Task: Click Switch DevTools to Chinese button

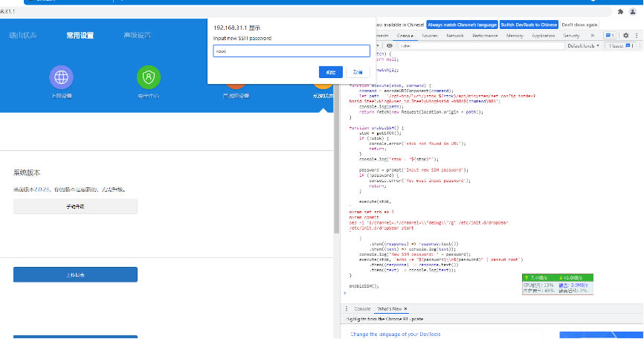Action: click(527, 24)
